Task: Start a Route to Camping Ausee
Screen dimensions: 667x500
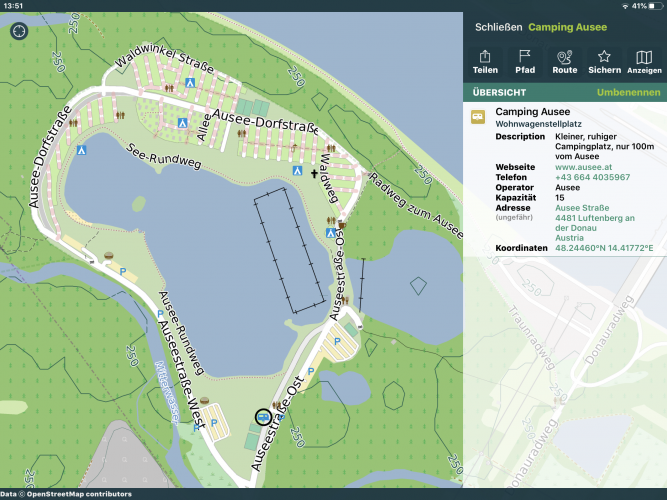Action: pyautogui.click(x=564, y=62)
